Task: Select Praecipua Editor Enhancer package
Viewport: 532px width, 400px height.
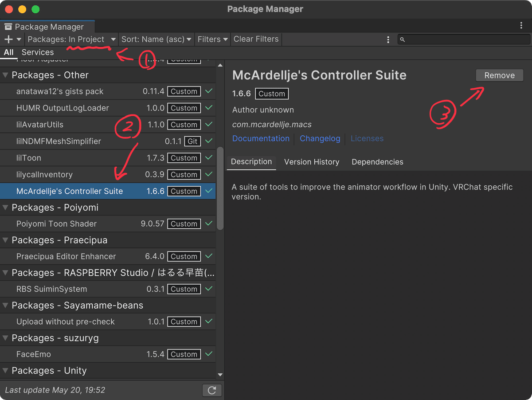Action: [108, 256]
